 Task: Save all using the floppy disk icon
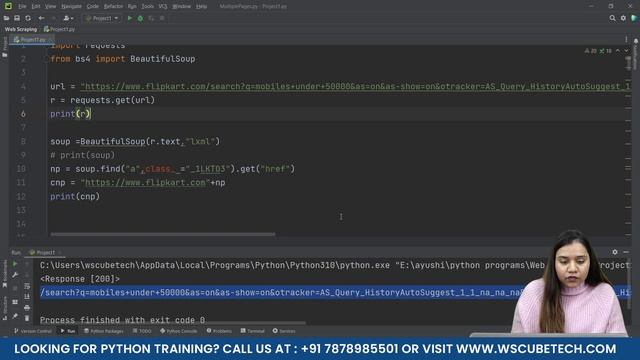tap(17, 18)
